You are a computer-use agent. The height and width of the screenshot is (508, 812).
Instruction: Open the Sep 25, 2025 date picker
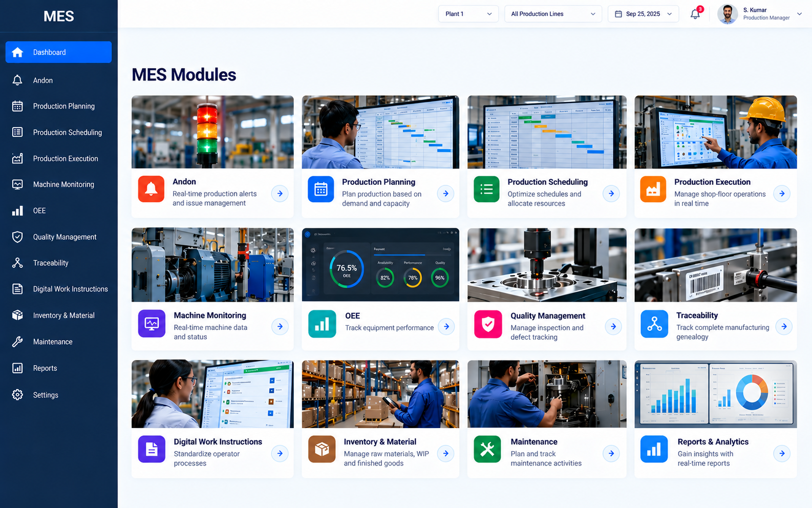click(643, 14)
